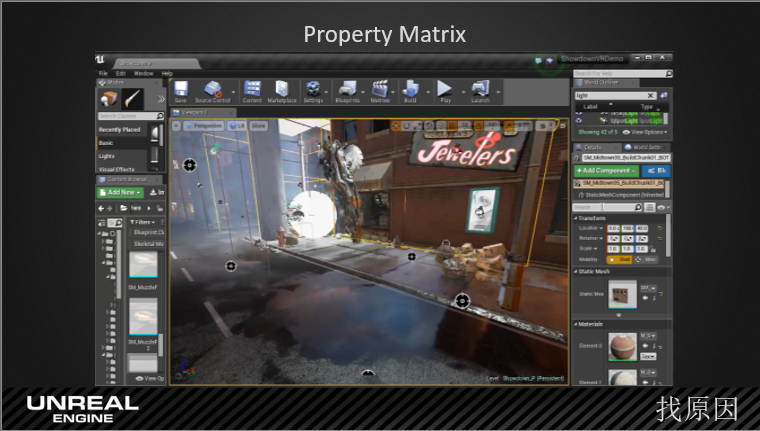Select the Lights category in Modes

click(x=107, y=156)
